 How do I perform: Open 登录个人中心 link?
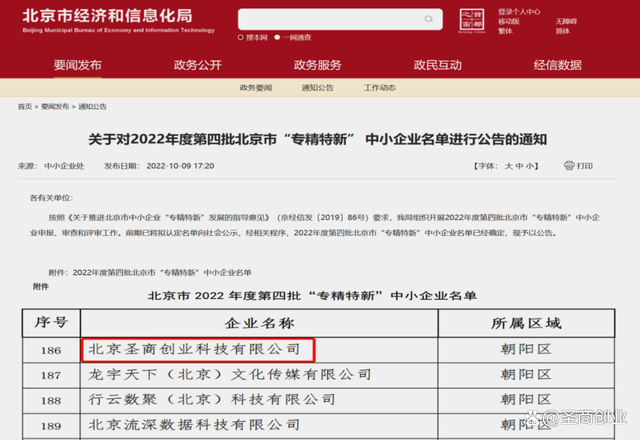pos(519,12)
